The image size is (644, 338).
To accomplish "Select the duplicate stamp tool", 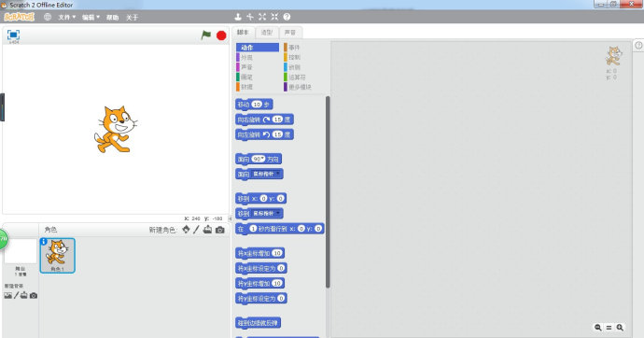I will pos(238,17).
